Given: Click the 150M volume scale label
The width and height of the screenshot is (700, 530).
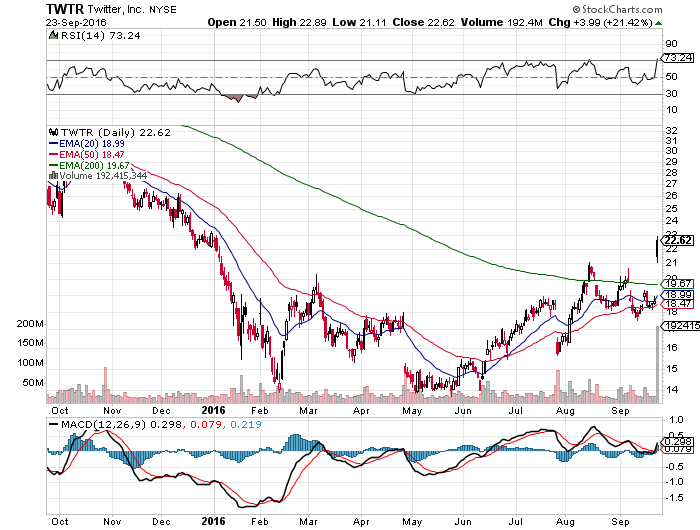Looking at the screenshot, I should click(30, 343).
